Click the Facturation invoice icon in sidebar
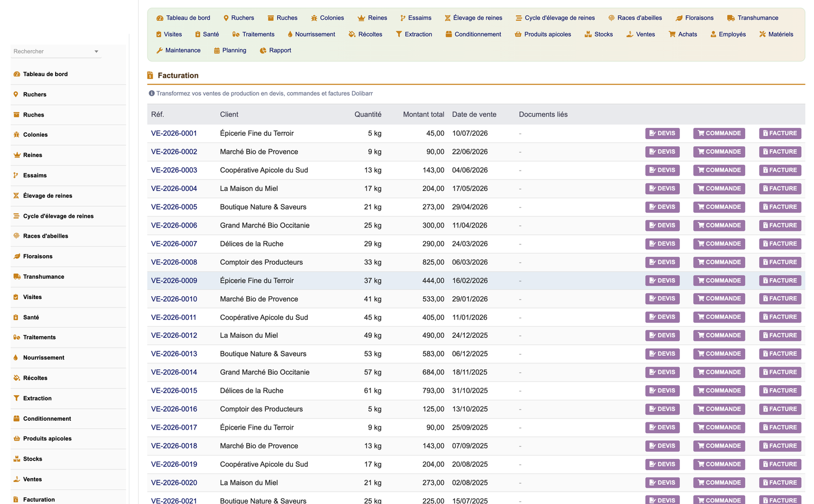This screenshot has height=504, width=814. coord(16,499)
